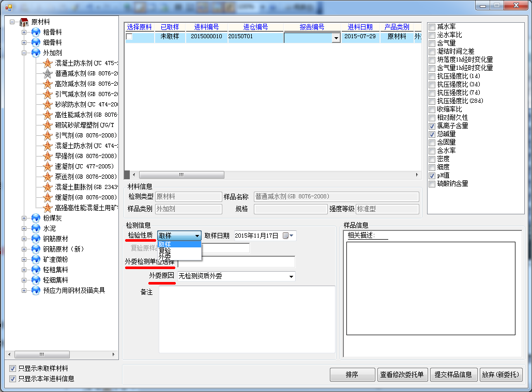Screen dimensions: 532x392
Task: Toggle 只显示未取样材料 checkbox
Action: pos(12,369)
